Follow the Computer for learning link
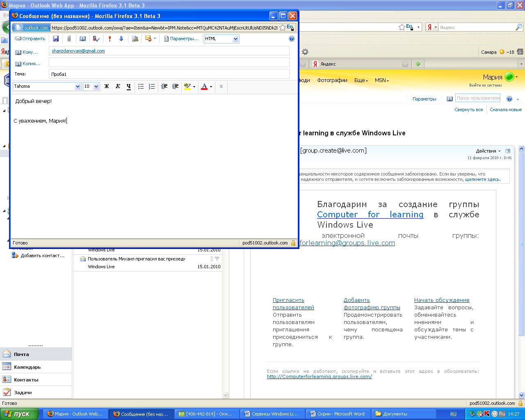This screenshot has width=525, height=420. (370, 215)
